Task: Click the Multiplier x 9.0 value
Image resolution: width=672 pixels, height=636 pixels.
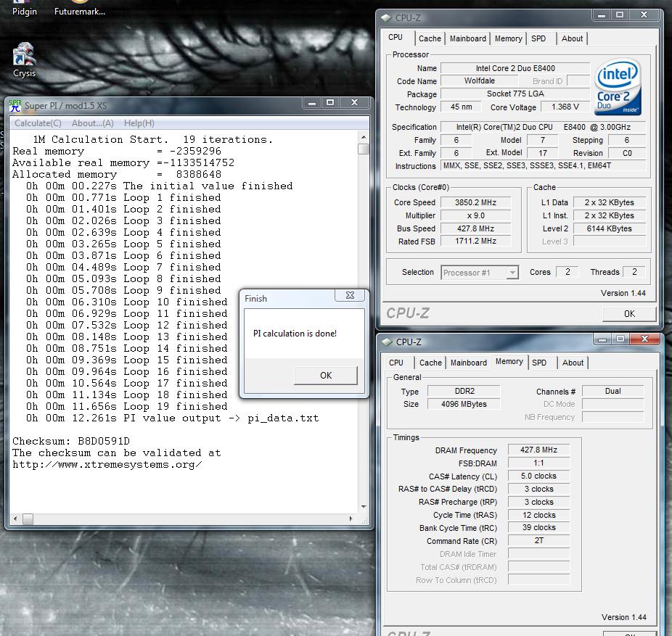Action: click(x=476, y=215)
